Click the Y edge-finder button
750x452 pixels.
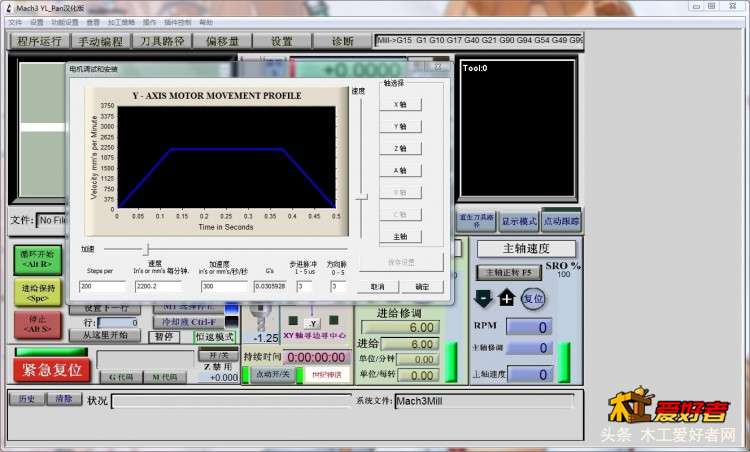pyautogui.click(x=312, y=323)
